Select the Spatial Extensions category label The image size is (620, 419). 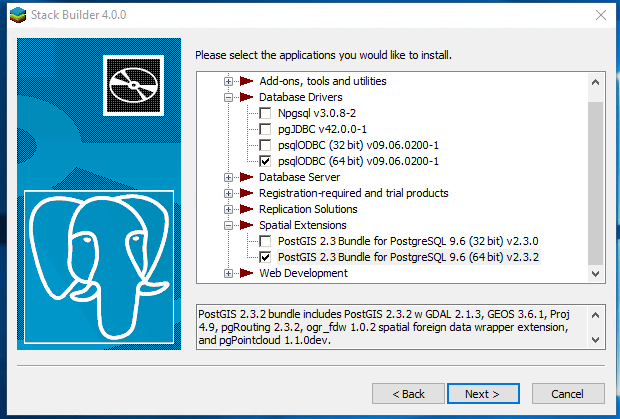[302, 225]
